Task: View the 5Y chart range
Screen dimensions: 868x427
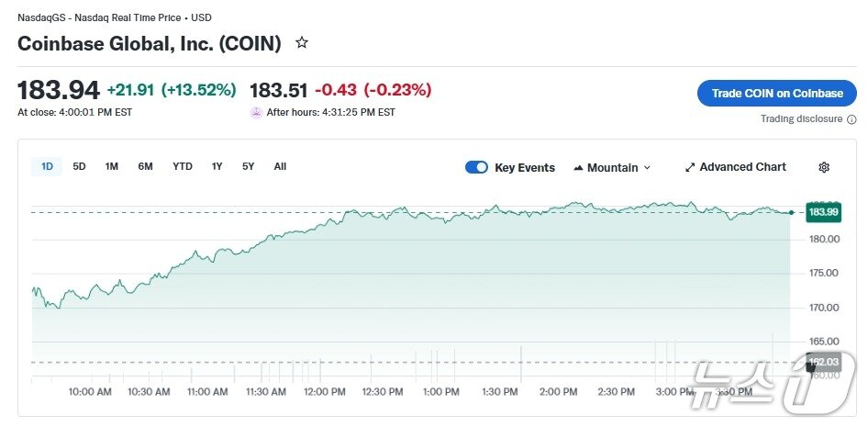Action: [248, 166]
